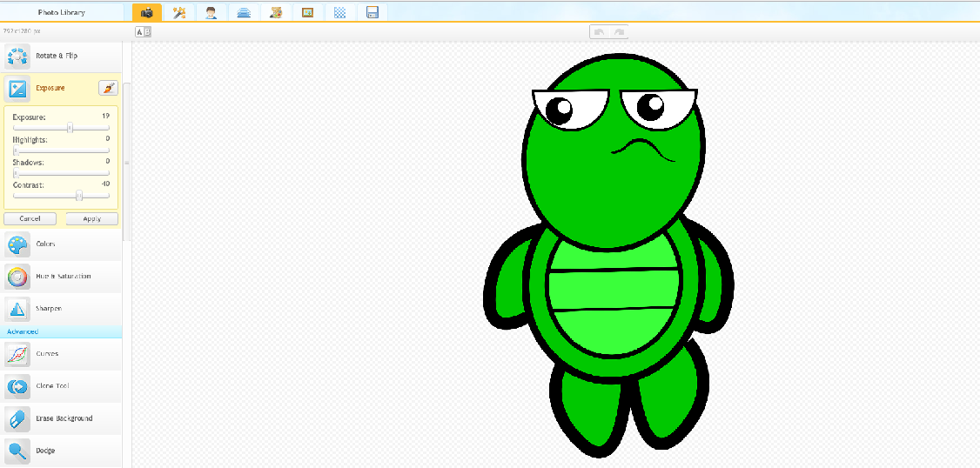The width and height of the screenshot is (980, 468).
Task: Open the Photo Library tab
Action: [61, 12]
